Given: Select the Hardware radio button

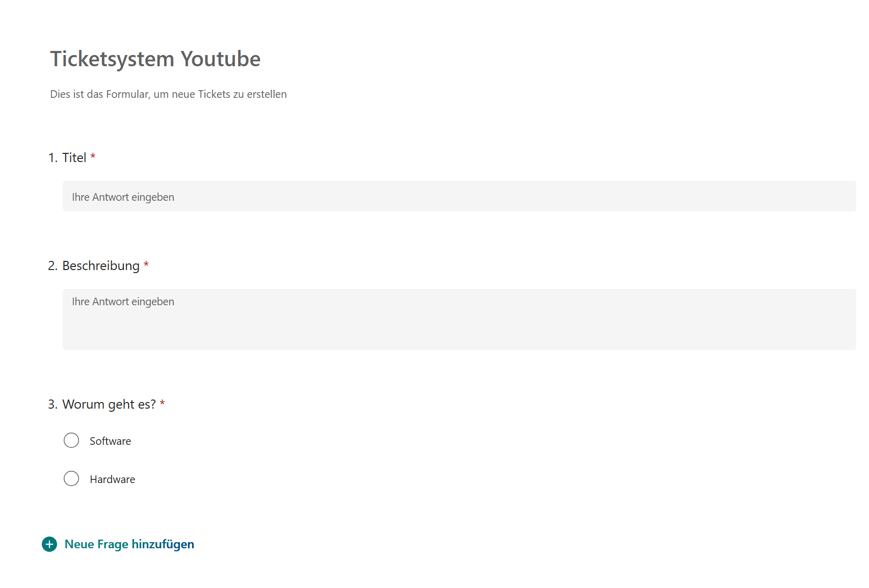Looking at the screenshot, I should coord(71,478).
